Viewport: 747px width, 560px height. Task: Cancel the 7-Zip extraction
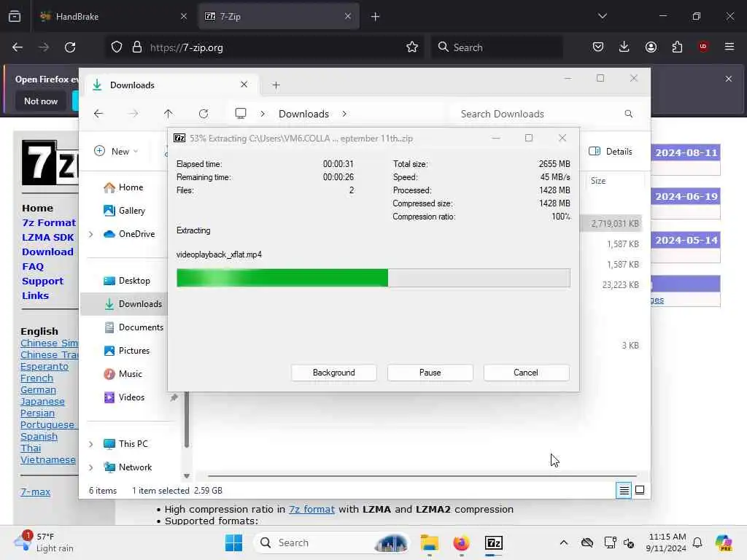pyautogui.click(x=525, y=373)
